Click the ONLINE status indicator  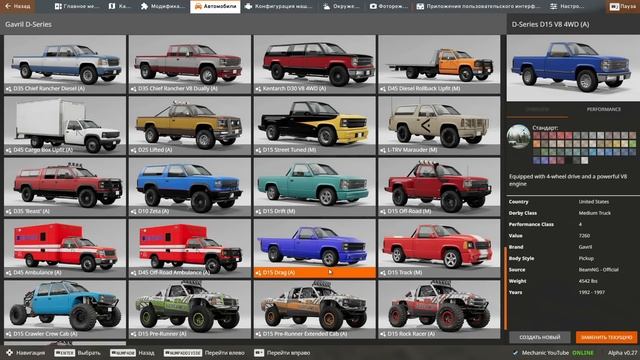pyautogui.click(x=582, y=353)
